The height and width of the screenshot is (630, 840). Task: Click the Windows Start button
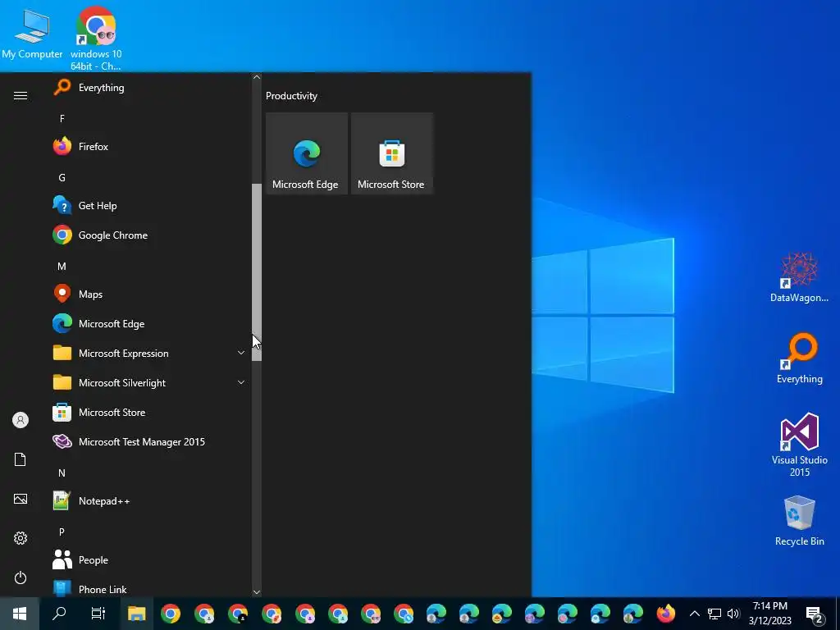click(20, 614)
